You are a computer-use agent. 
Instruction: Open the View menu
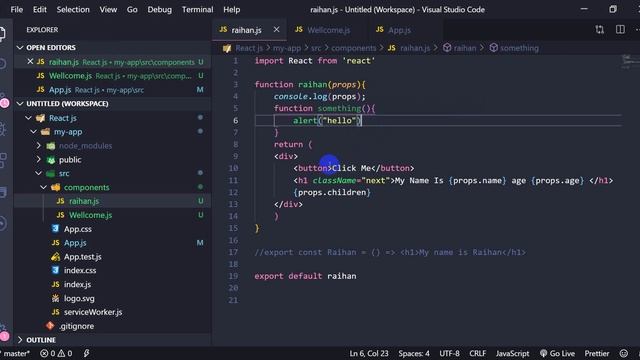(x=108, y=9)
